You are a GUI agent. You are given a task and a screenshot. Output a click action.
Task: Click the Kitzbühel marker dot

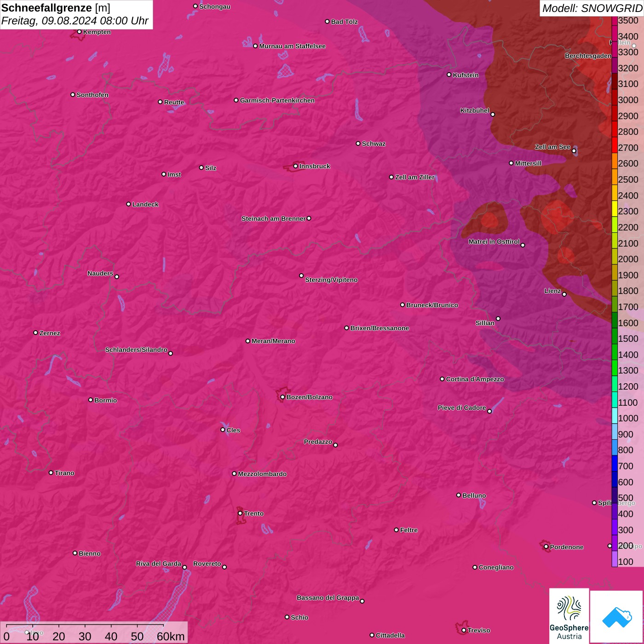click(x=493, y=115)
